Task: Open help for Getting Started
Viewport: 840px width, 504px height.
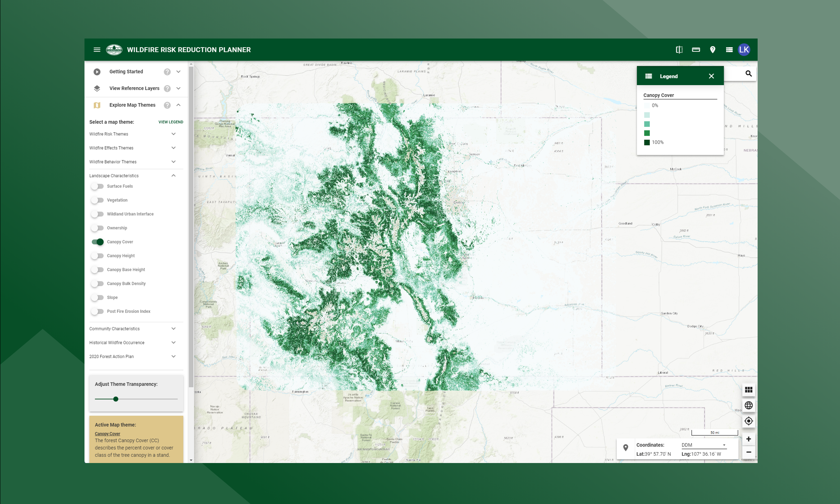Action: 167,72
